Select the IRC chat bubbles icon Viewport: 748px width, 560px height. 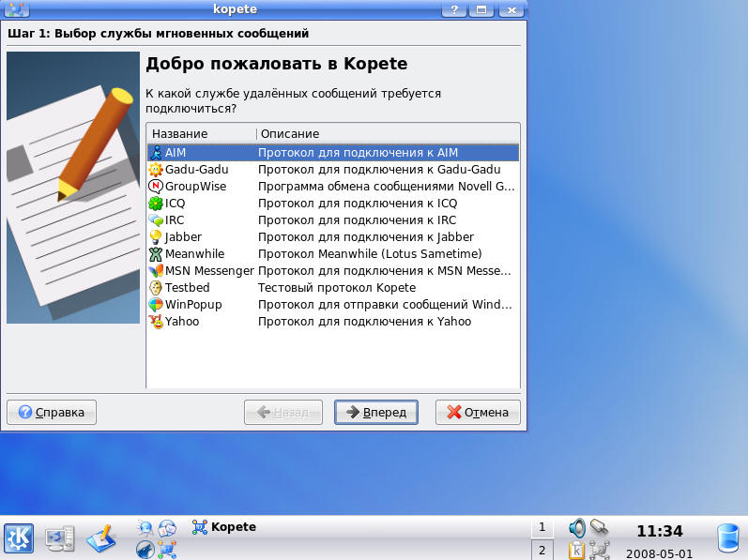(x=156, y=220)
